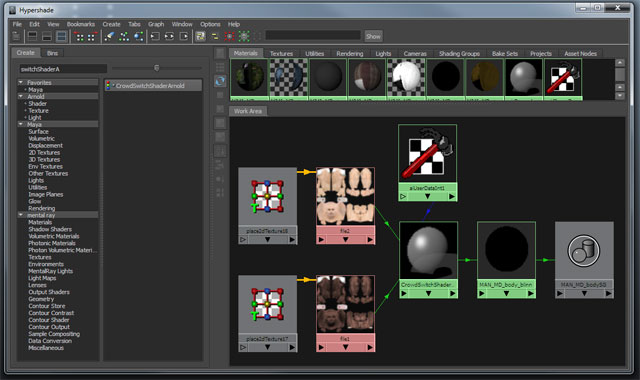Screen dimensions: 640x380
Task: Toggle the Create bar on/off icon
Action: (x=16, y=36)
